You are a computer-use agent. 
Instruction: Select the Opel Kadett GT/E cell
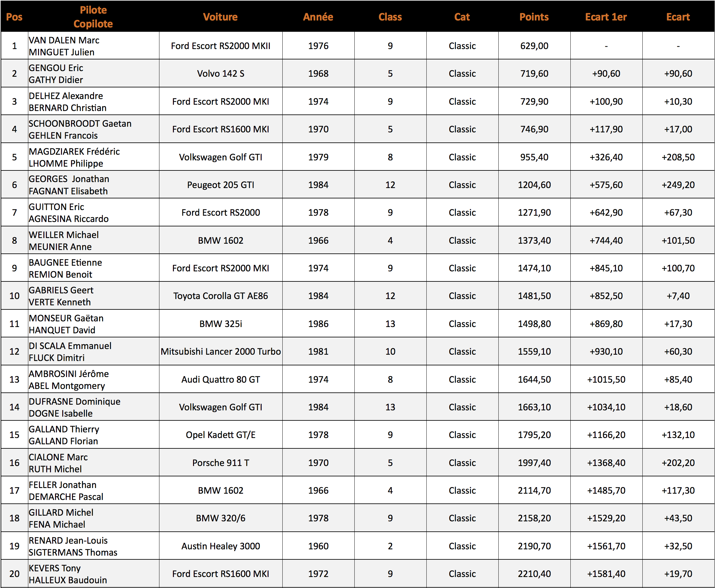pos(220,435)
